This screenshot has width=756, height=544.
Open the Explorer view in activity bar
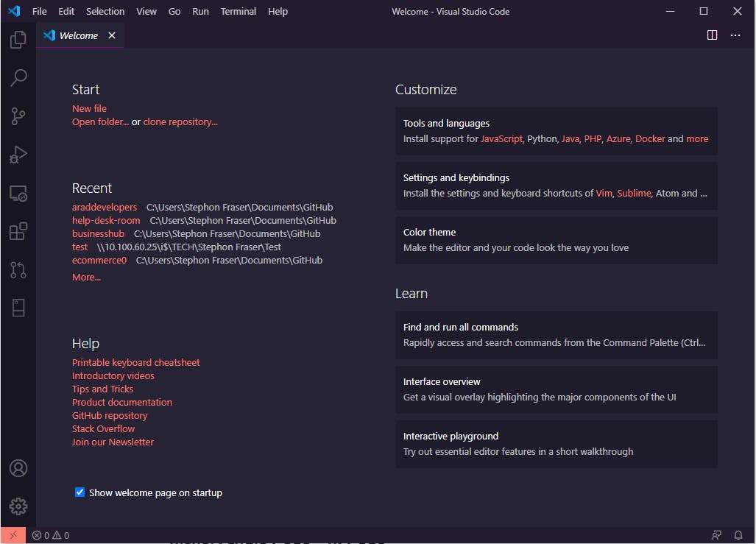pyautogui.click(x=18, y=40)
